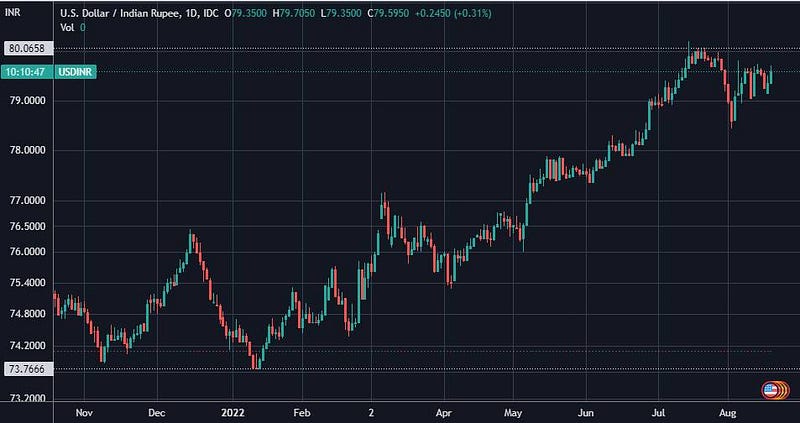The height and width of the screenshot is (423, 800).
Task: Click the Feb date axis label
Action: [x=302, y=412]
